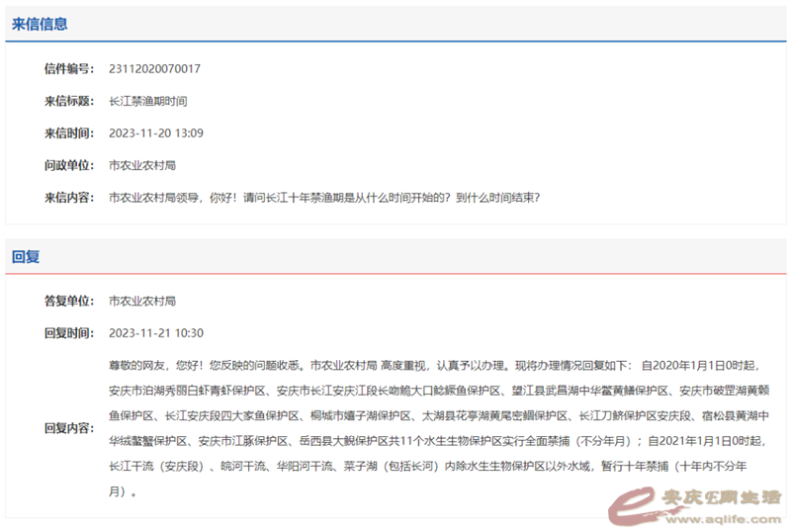Click 市农业农村局 next to 问政单位
The width and height of the screenshot is (791, 532).
coord(141,165)
